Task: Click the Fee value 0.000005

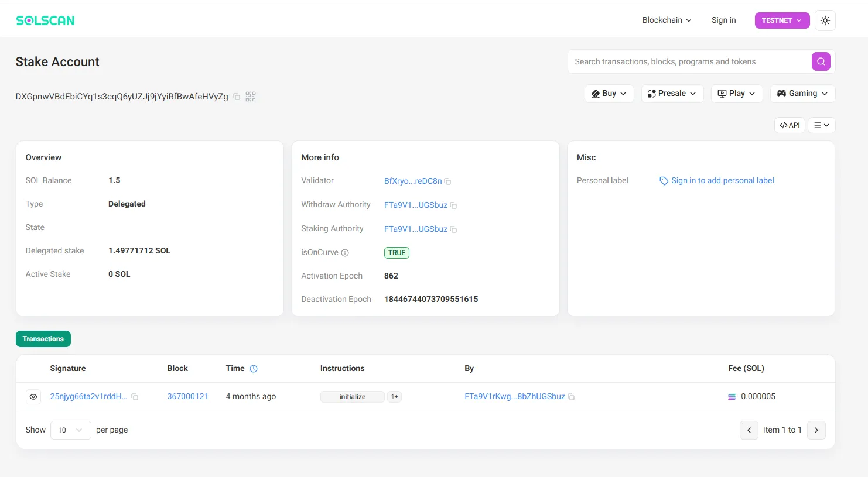Action: 758,397
